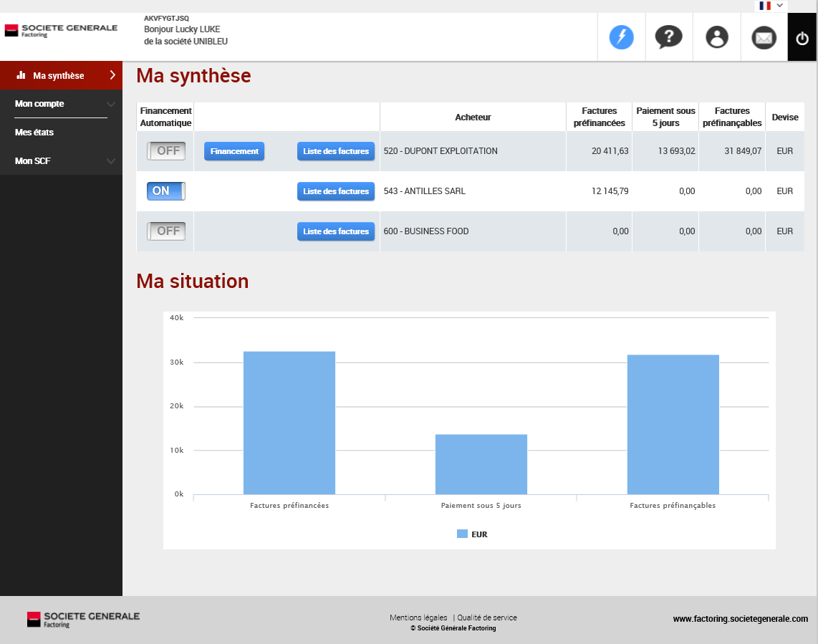Click the Paiement sous 5 jours bar
The image size is (818, 644).
click(481, 464)
